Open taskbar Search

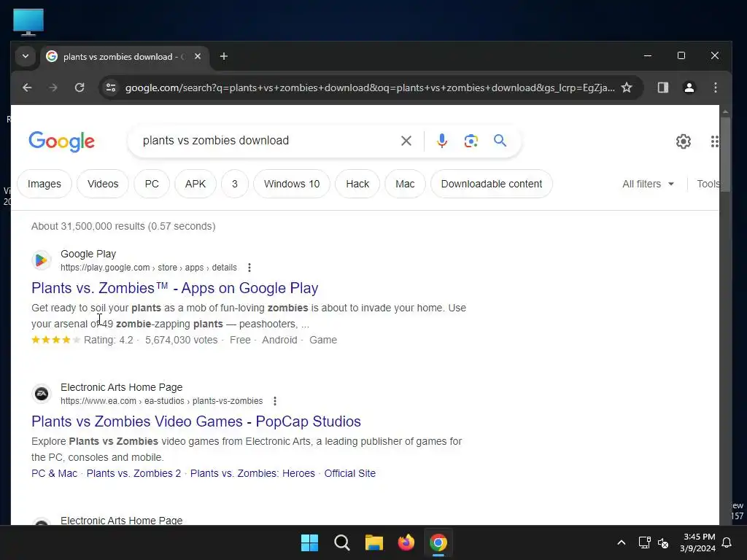342,542
